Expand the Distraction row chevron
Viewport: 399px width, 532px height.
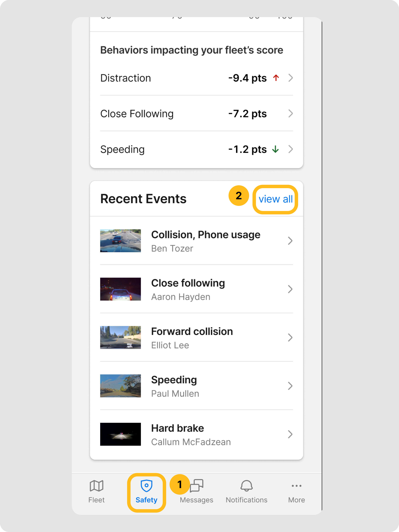pyautogui.click(x=290, y=78)
